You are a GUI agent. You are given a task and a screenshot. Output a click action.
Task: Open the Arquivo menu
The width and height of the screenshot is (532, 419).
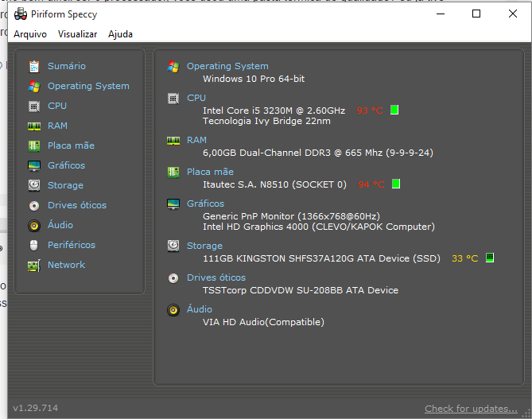tap(30, 34)
